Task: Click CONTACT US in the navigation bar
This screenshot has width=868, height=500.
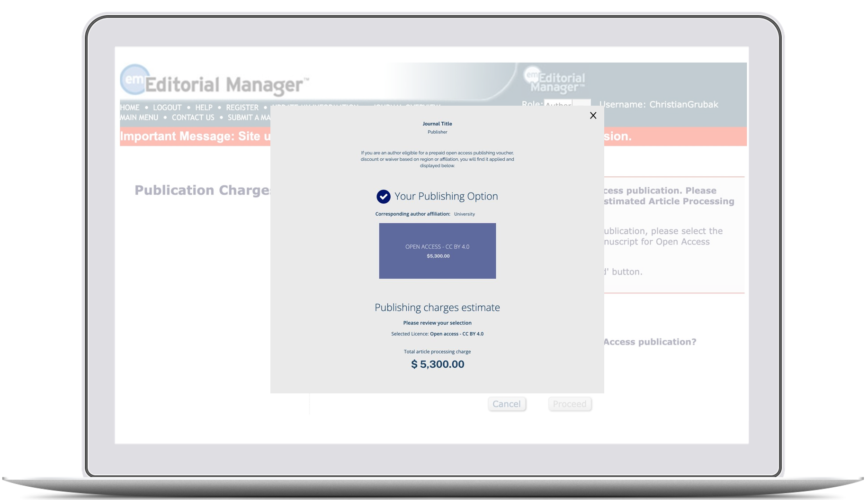Action: click(193, 118)
